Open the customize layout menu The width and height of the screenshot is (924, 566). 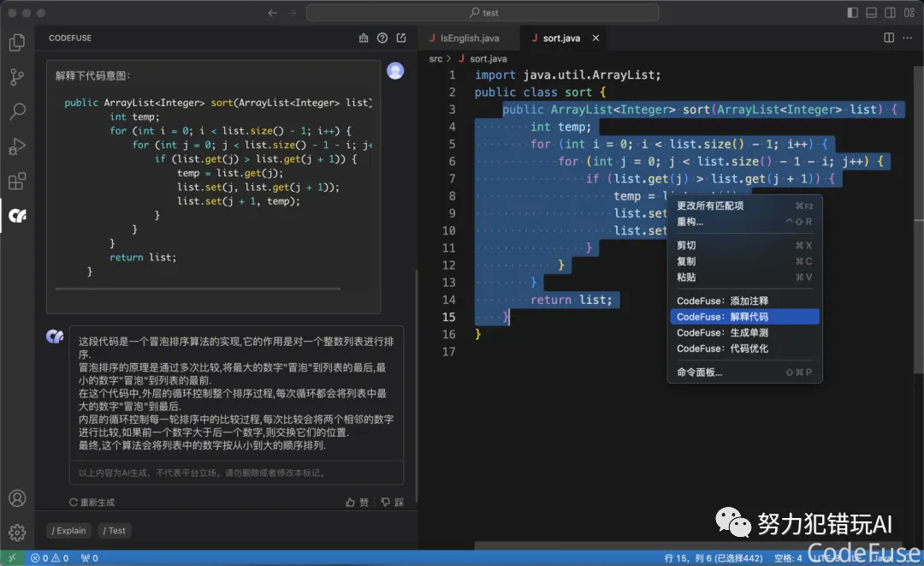[909, 13]
